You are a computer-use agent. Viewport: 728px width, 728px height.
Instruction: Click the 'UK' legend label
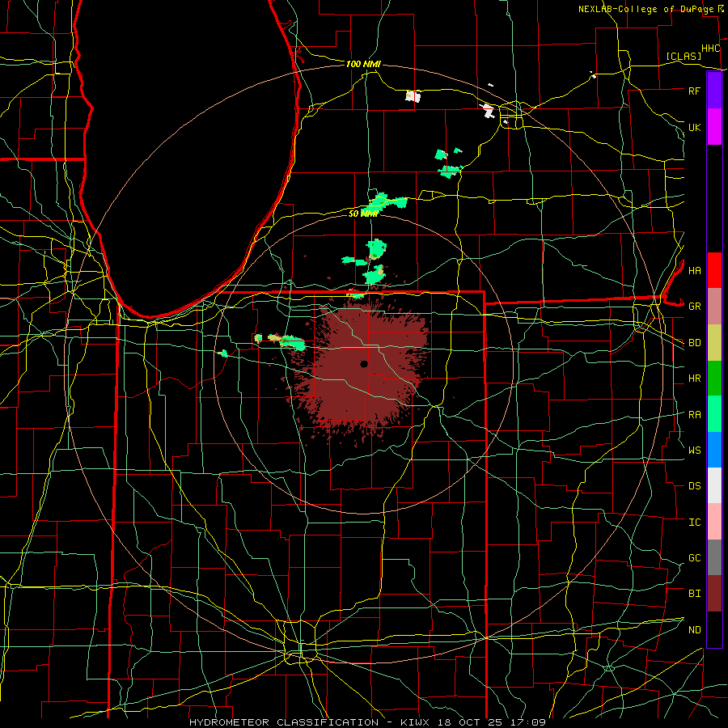[694, 127]
